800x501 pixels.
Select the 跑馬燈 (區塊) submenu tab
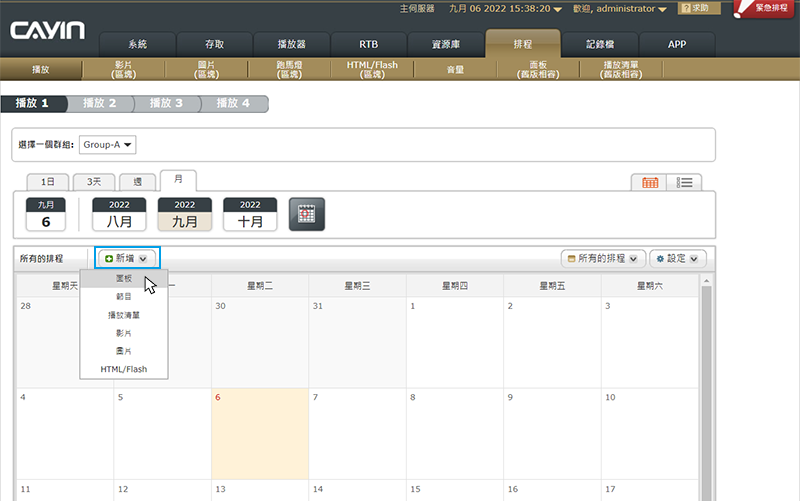pyautogui.click(x=289, y=69)
